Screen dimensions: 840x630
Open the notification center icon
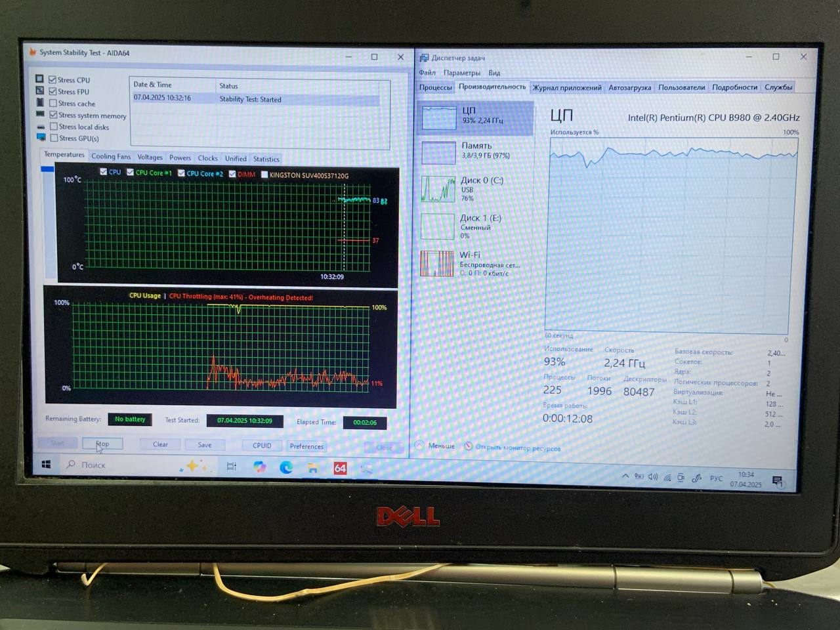[x=778, y=481]
